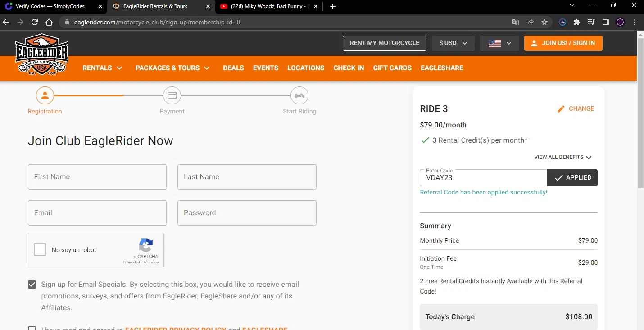The height and width of the screenshot is (330, 644).
Task: Click the RENT MY MOTORCYCLE button
Action: [385, 43]
